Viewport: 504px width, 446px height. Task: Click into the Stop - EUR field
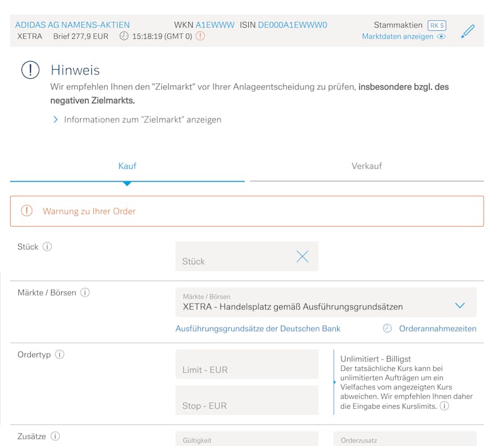tap(247, 400)
